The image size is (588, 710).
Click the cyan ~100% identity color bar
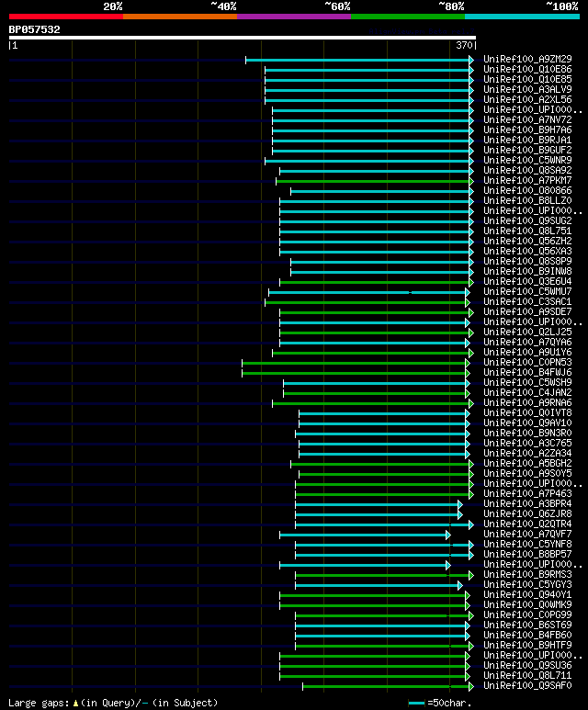[x=523, y=17]
